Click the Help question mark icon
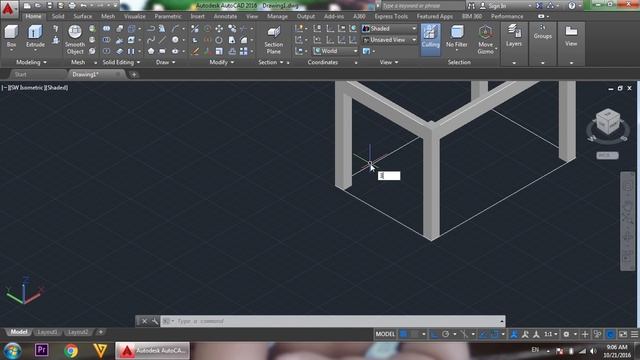Viewport: 640px width, 360px height. point(572,6)
